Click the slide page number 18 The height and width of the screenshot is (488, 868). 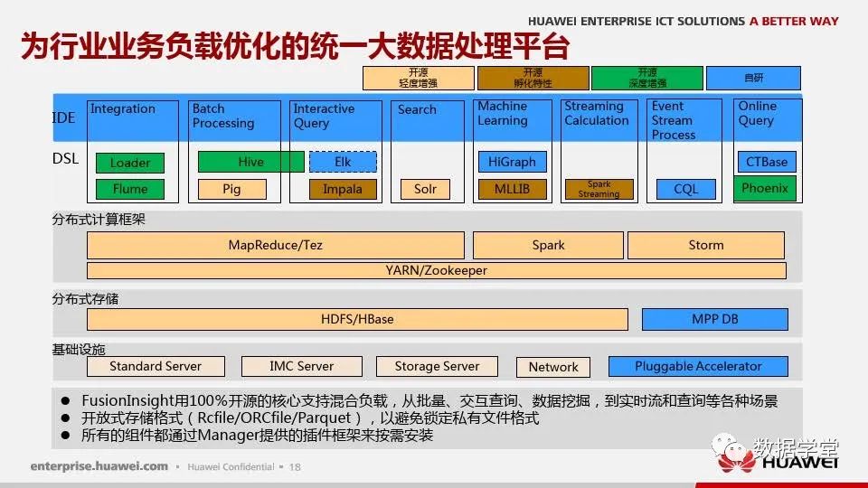tap(295, 467)
